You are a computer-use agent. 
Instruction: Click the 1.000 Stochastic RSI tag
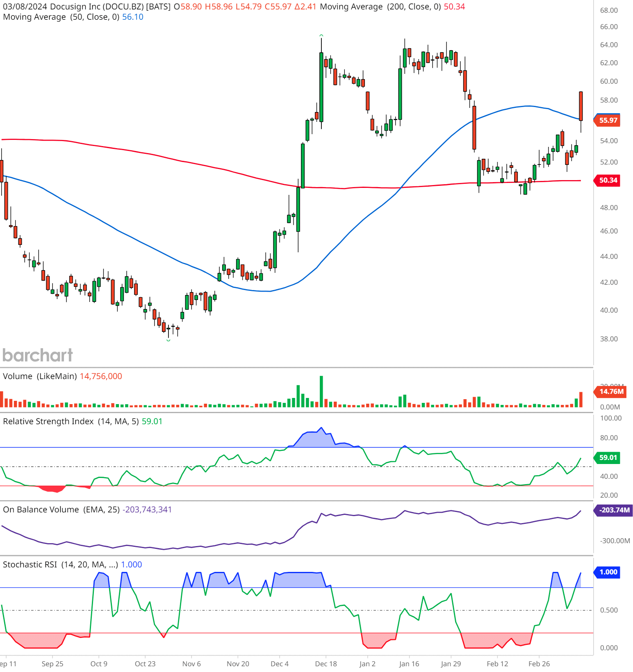(x=607, y=572)
